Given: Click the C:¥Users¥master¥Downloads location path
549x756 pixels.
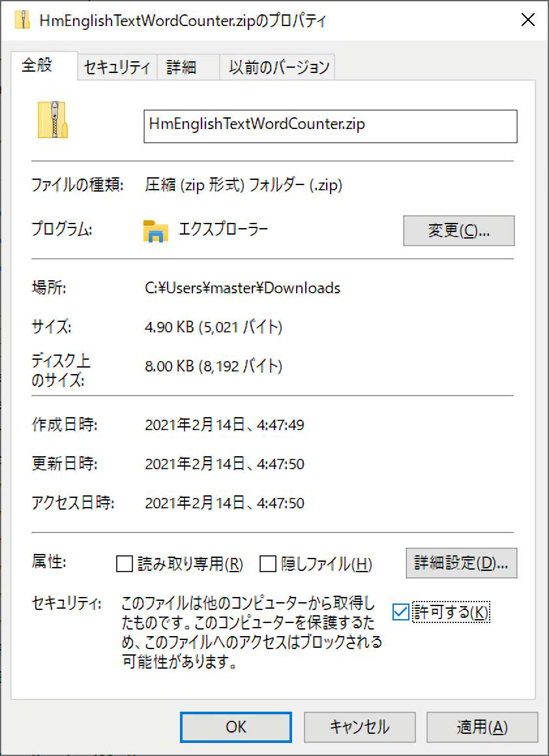Looking at the screenshot, I should coord(243,287).
